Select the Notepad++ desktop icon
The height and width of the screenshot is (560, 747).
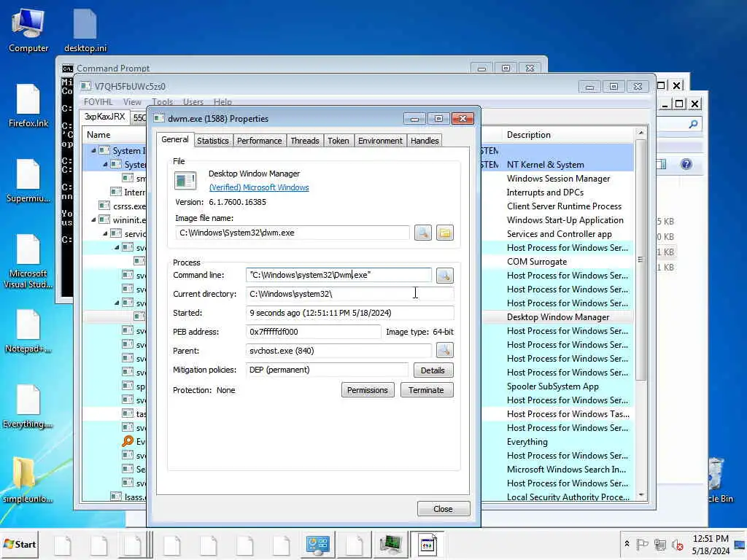tap(28, 331)
